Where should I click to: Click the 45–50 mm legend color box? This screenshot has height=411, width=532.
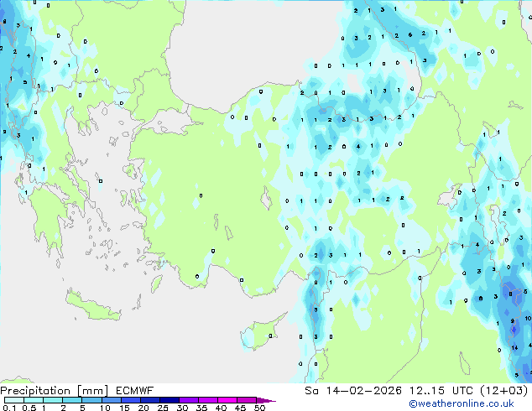[247, 400]
